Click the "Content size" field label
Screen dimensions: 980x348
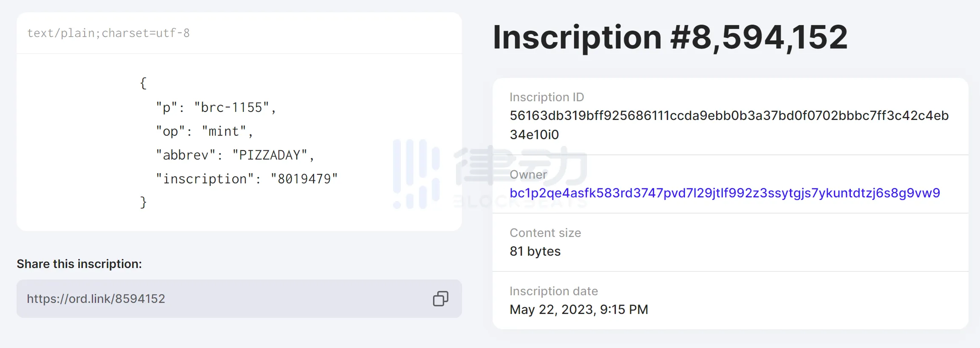pos(545,233)
